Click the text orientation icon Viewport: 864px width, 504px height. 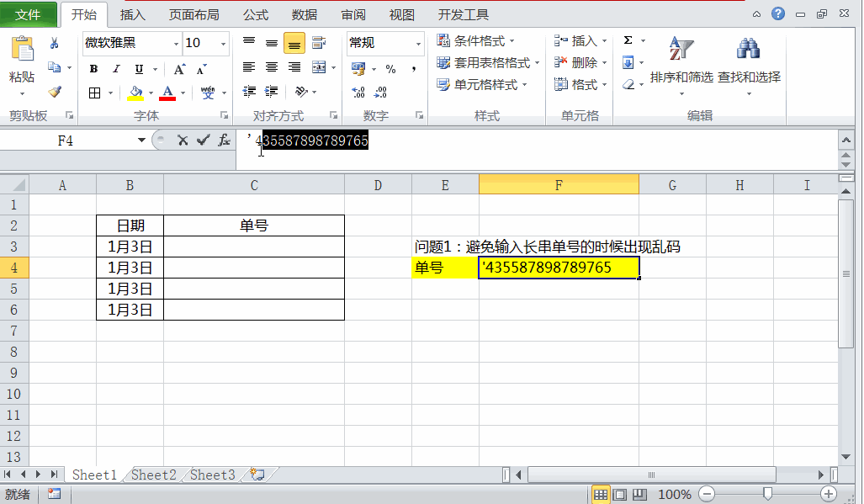301,92
